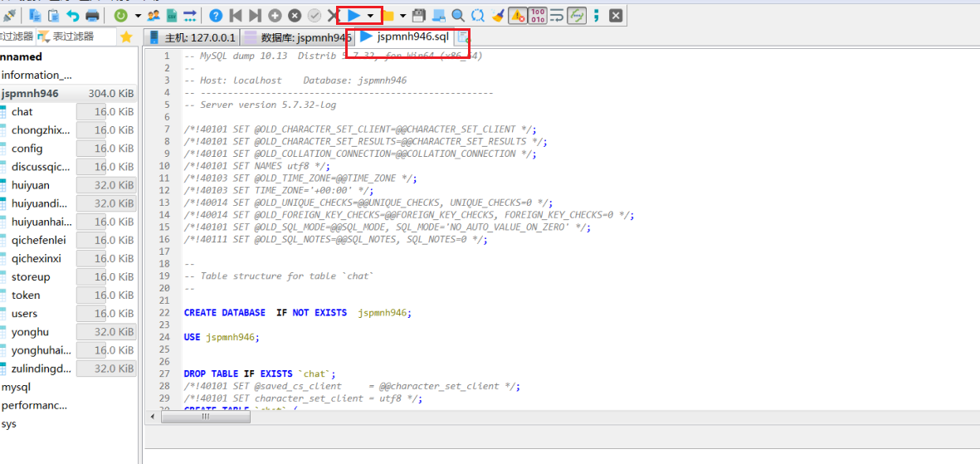
Task: Toggle the stop on errors warning button
Action: pos(518,15)
